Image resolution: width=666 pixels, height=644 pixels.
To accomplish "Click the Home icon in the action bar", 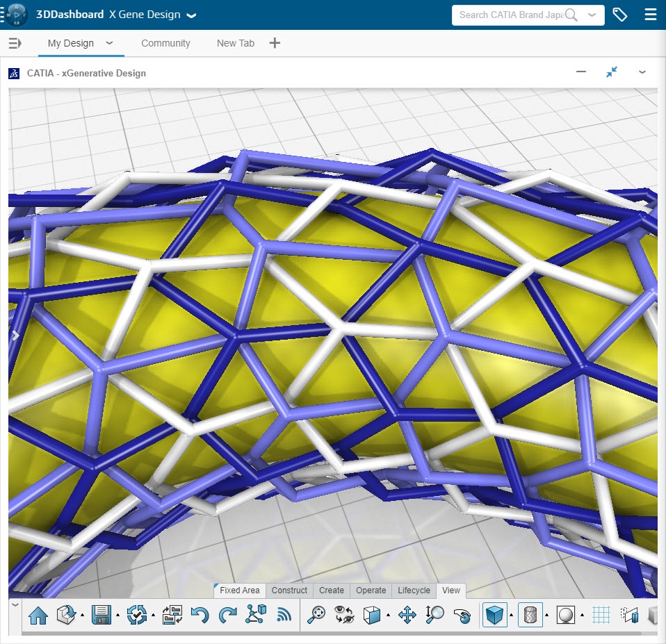I will (38, 615).
